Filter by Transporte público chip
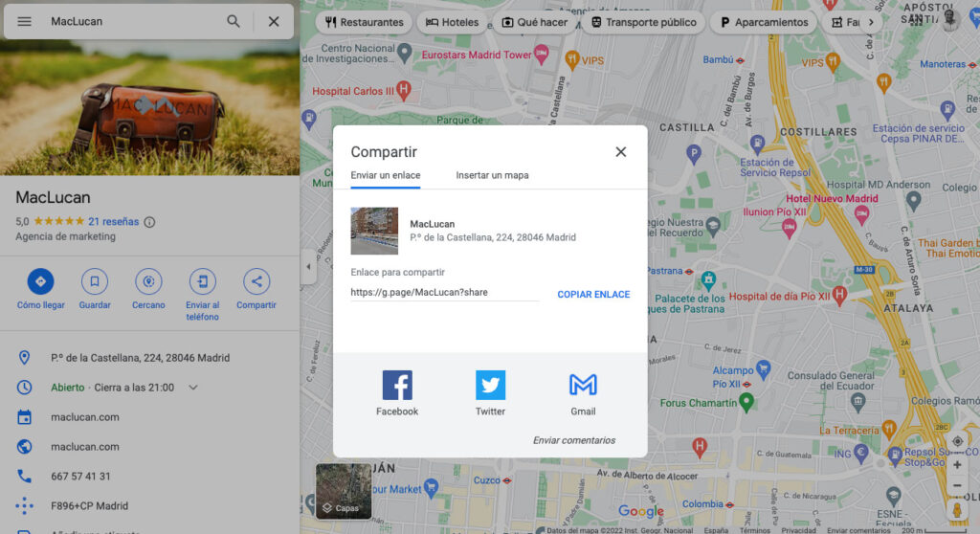The image size is (980, 534). coord(643,23)
